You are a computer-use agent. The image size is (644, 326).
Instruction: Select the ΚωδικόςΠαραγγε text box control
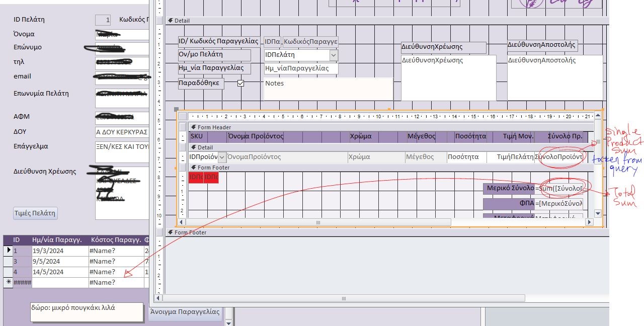tap(310, 42)
